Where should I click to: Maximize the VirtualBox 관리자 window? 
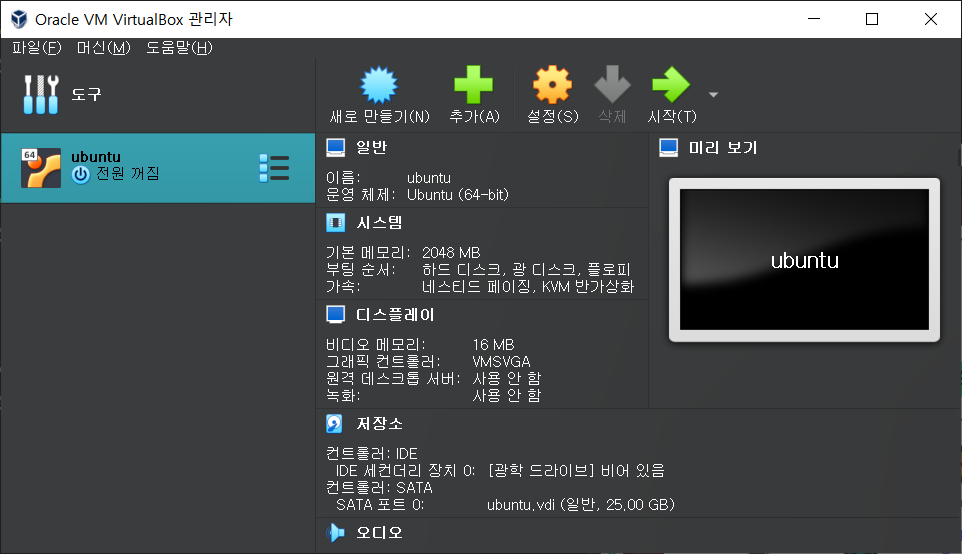(872, 19)
